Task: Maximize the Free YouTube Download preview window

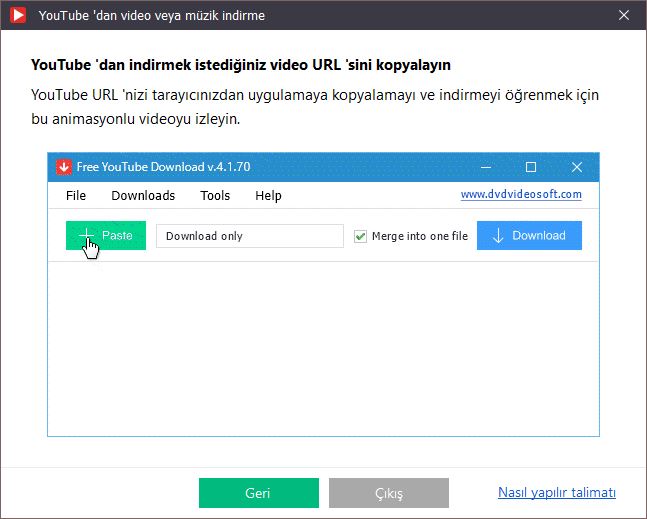Action: tap(531, 167)
